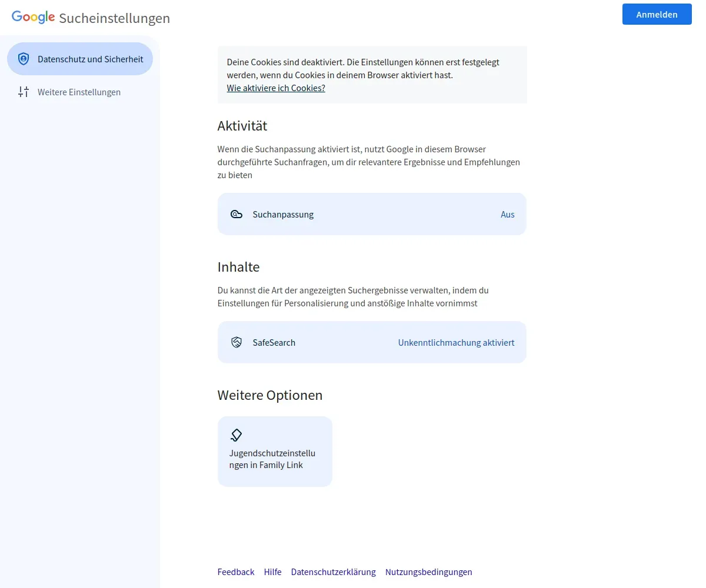Click the Aktivität heading
The width and height of the screenshot is (706, 588).
tap(242, 126)
